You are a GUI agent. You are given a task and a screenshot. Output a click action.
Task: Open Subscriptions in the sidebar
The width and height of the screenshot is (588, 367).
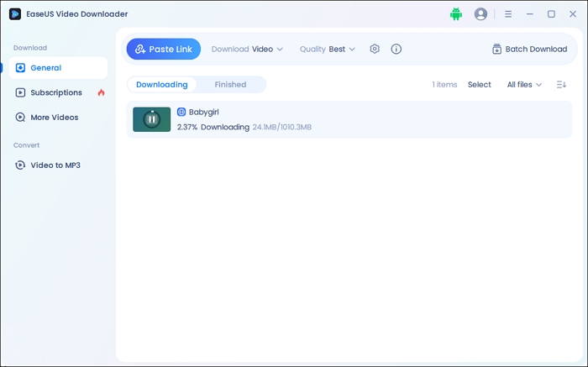tap(56, 92)
